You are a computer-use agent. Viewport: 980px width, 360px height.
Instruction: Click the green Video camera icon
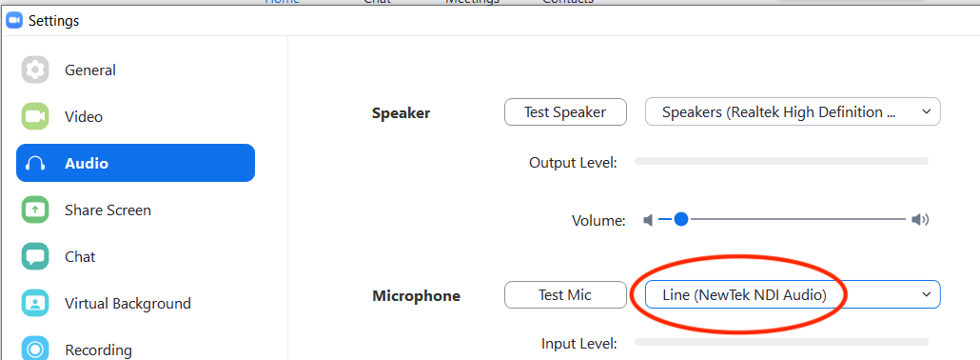click(x=35, y=116)
